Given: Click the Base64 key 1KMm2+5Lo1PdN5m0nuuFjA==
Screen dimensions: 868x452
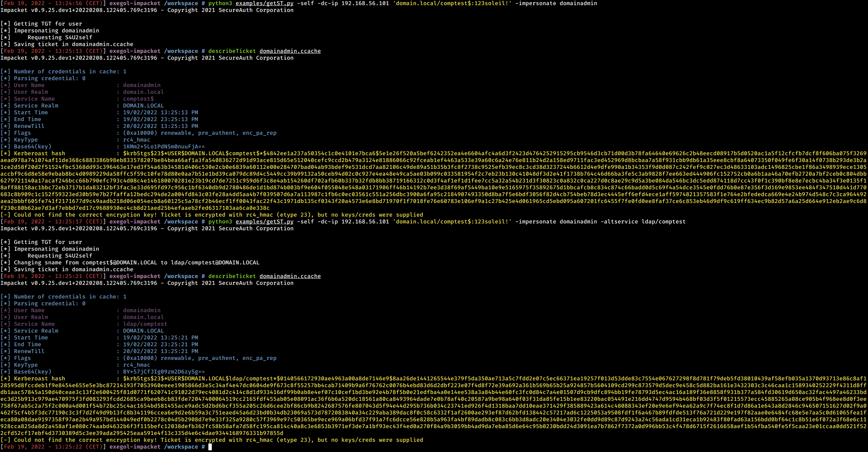Looking at the screenshot, I should (163, 146).
